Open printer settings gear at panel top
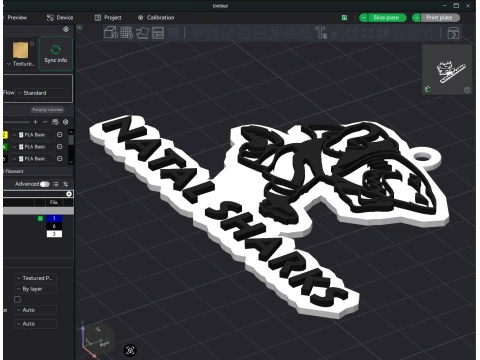This screenshot has width=480, height=360. (66, 29)
